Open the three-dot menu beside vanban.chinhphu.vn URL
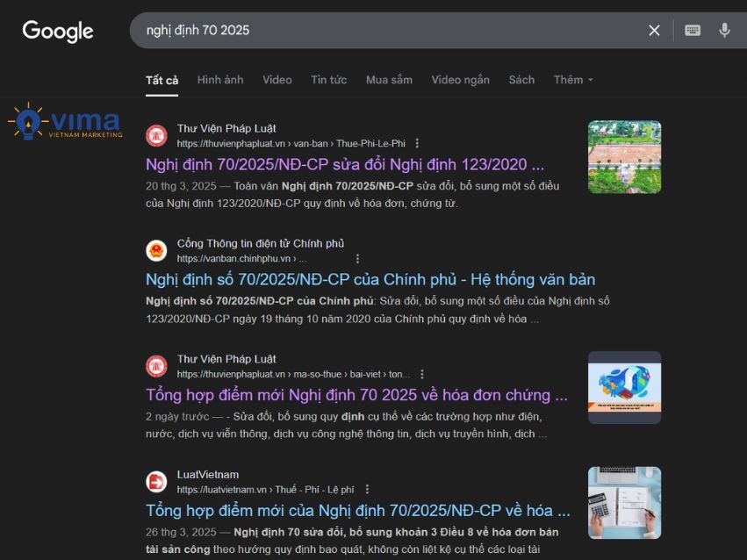Viewport: 747px width, 560px height. 358,259
